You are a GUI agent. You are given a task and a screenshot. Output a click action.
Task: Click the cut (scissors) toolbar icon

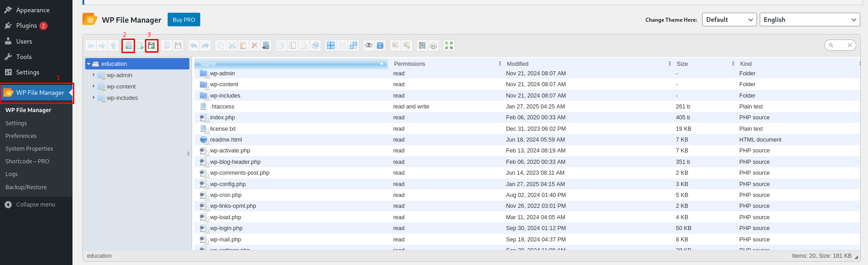232,45
